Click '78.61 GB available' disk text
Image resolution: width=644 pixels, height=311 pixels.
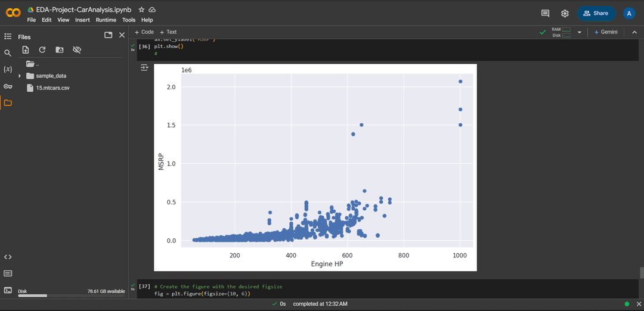pyautogui.click(x=106, y=291)
